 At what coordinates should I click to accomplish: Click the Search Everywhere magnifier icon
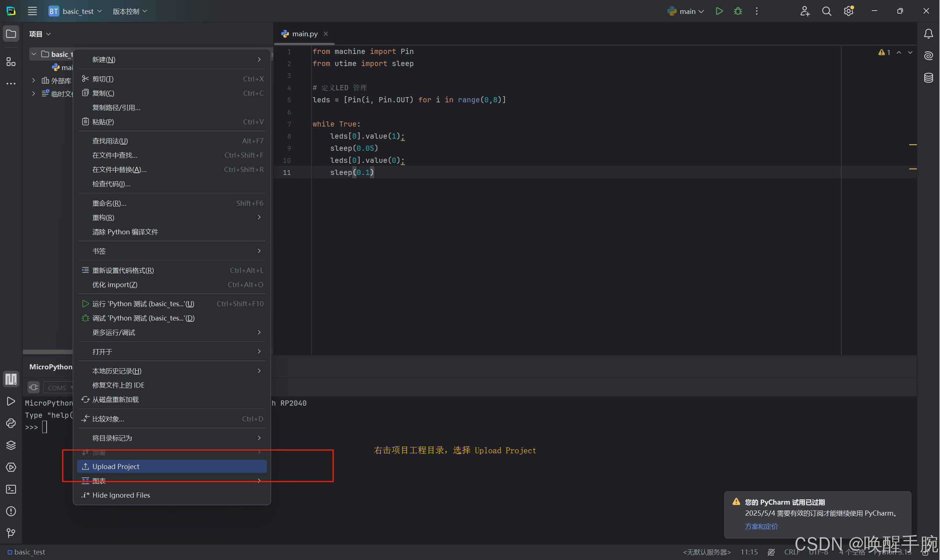coord(826,11)
